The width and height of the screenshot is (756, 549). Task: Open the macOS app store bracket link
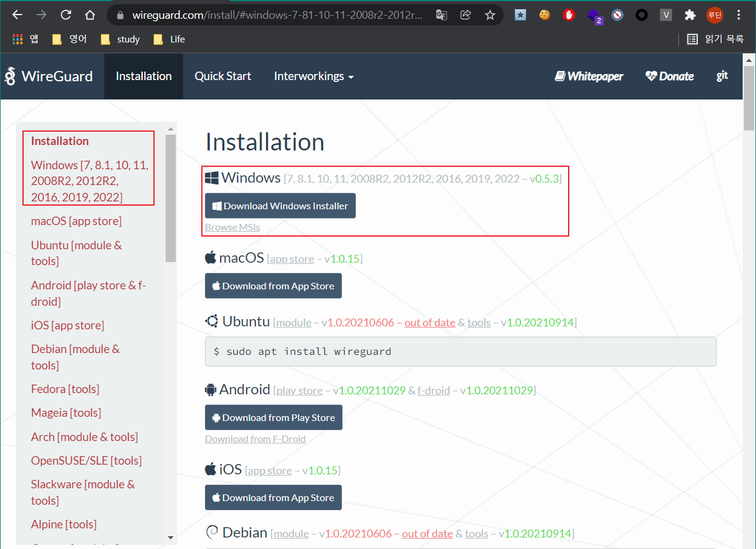(x=292, y=259)
